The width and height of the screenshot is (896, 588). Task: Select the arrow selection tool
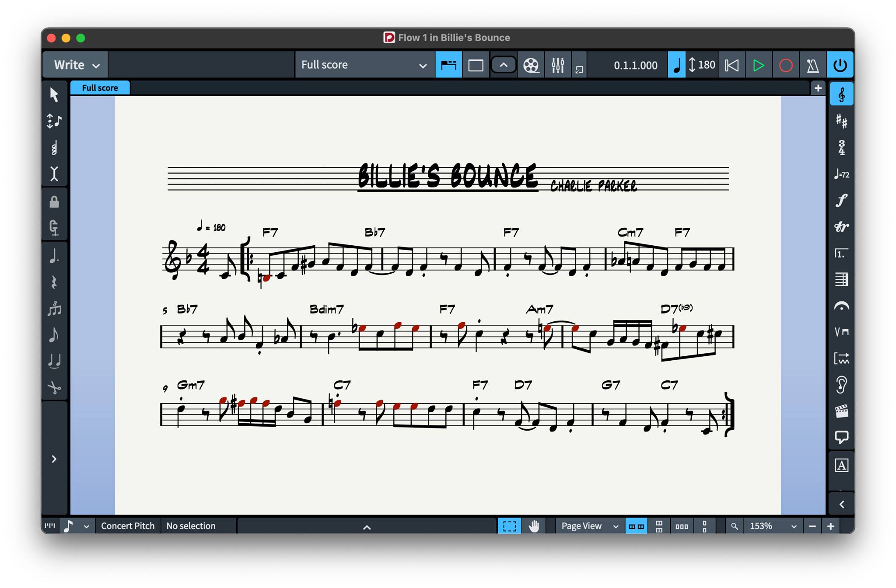(54, 94)
